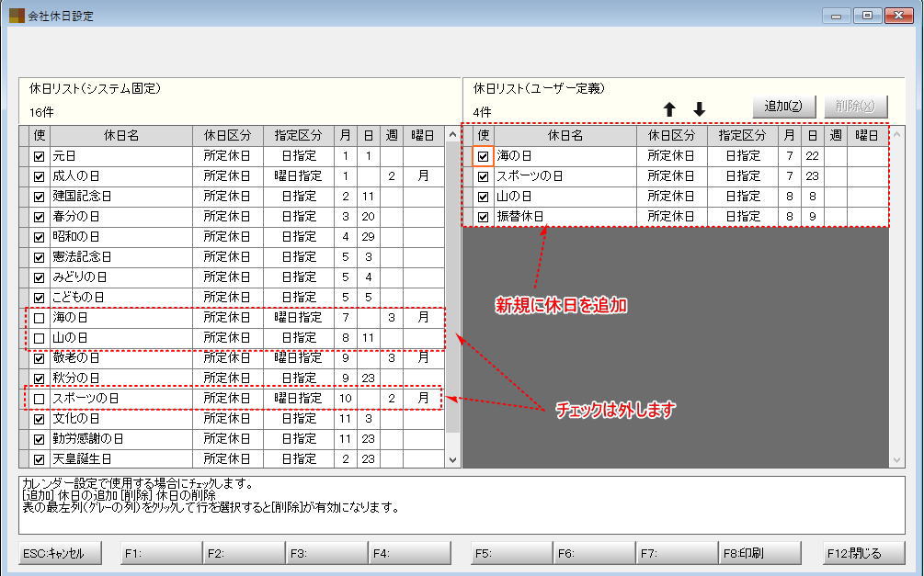Viewport: 924px width, 576px height.
Task: Click the F12:閉じる button
Action: click(x=863, y=553)
